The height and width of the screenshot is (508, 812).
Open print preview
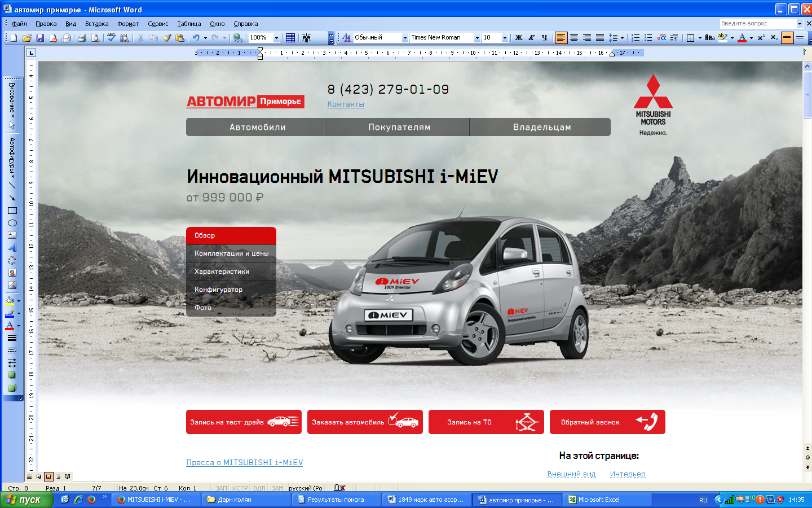pos(95,38)
